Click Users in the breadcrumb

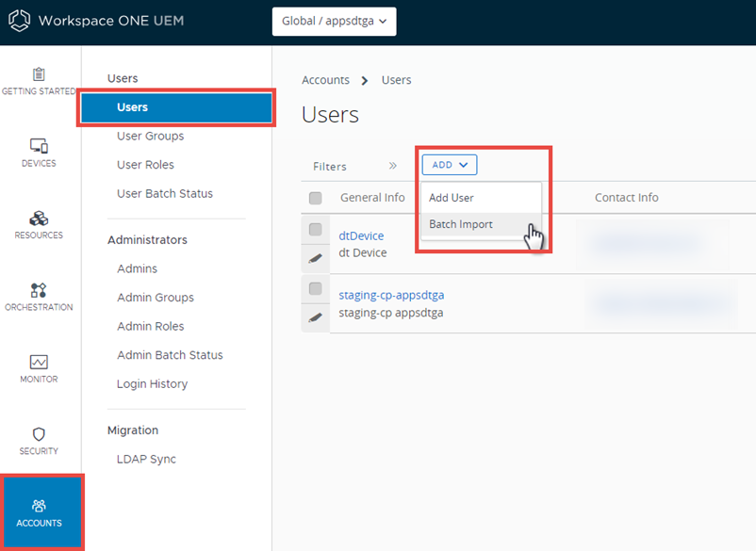[396, 80]
